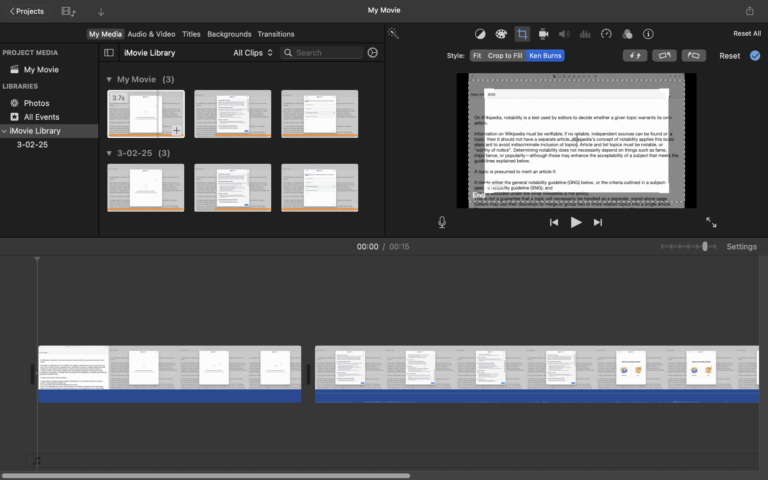
Task: Open the clip filter and effects tool
Action: coord(627,33)
